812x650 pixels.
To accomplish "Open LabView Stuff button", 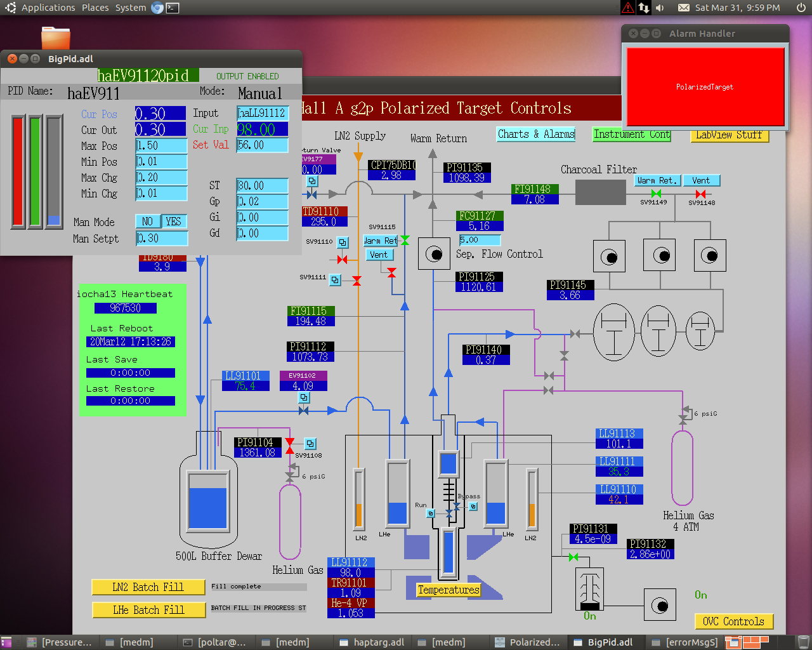I will click(730, 135).
